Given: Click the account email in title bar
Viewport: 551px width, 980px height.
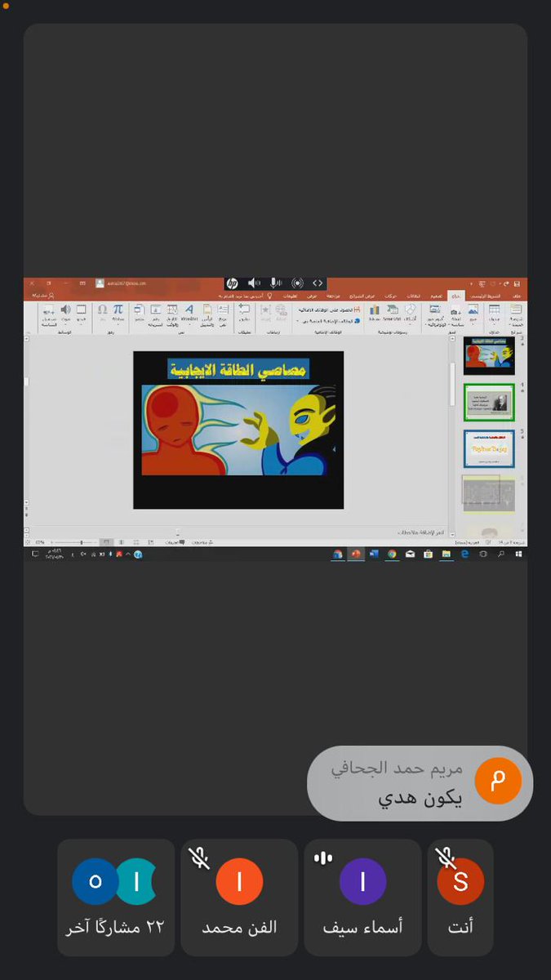Looking at the screenshot, I should point(128,283).
